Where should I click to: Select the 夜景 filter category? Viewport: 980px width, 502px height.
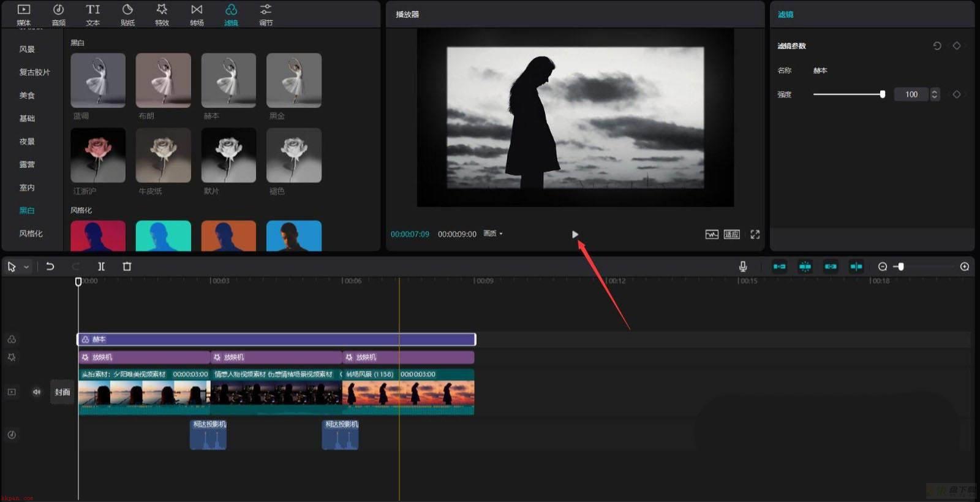coord(27,141)
